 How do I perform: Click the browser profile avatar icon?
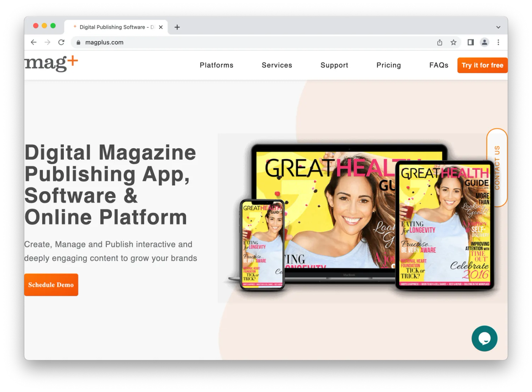coord(484,42)
